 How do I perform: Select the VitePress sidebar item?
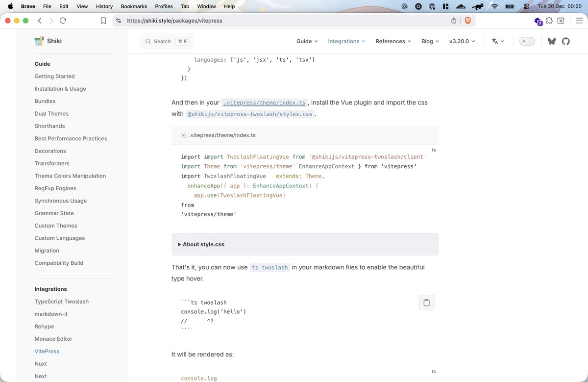point(47,352)
